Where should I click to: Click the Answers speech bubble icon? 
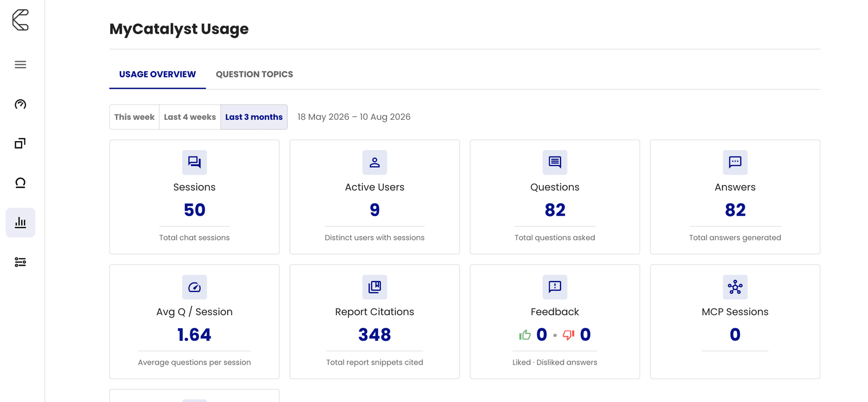click(735, 162)
